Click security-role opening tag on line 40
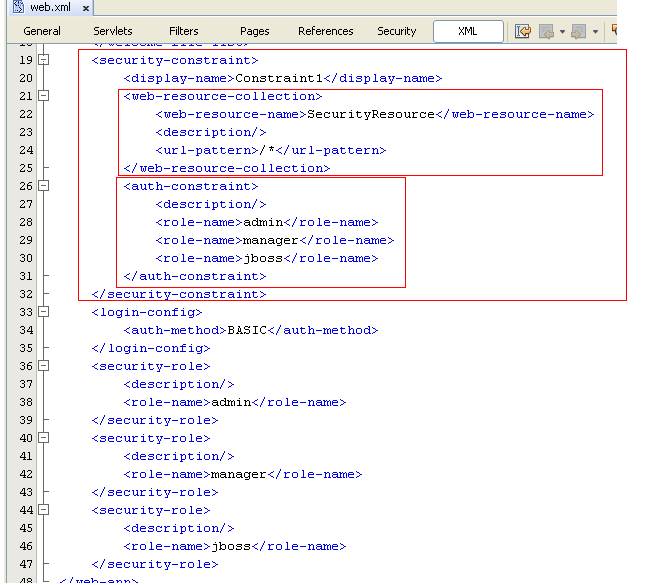653x585 pixels. (151, 438)
